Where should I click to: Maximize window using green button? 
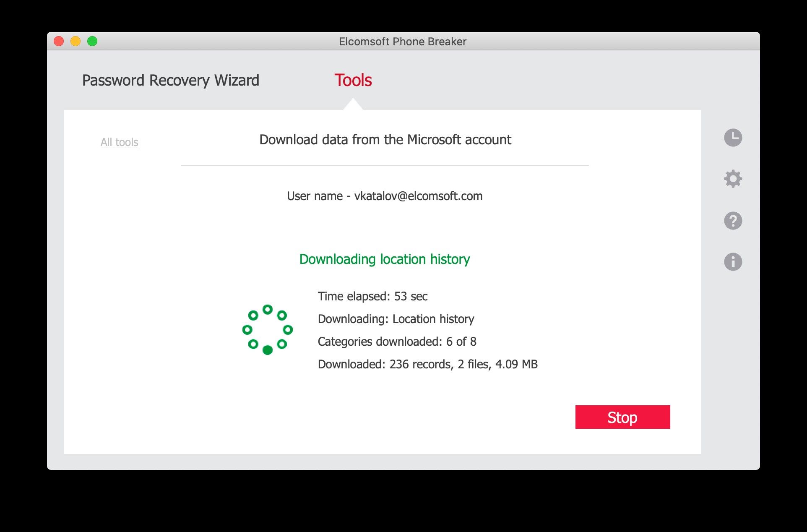[x=92, y=41]
